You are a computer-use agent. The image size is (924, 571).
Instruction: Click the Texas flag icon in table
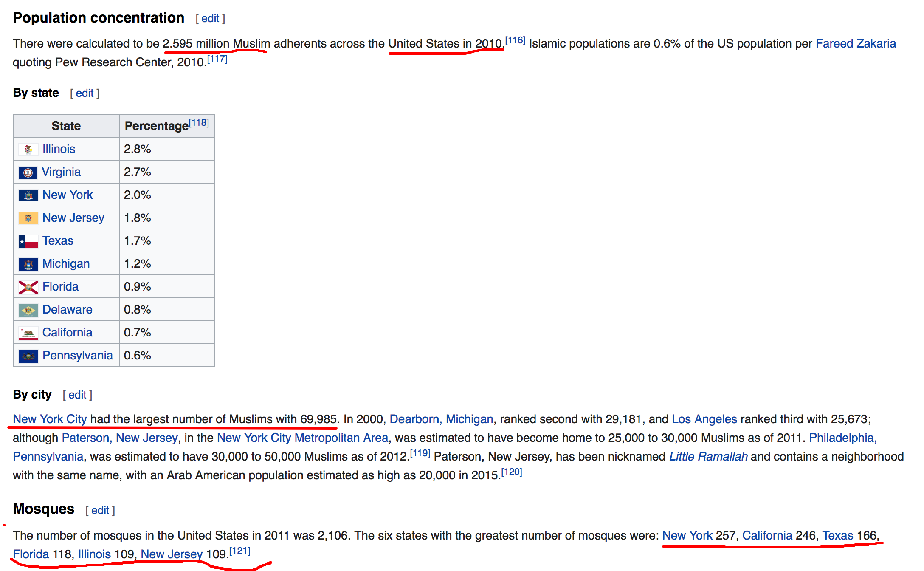click(28, 241)
